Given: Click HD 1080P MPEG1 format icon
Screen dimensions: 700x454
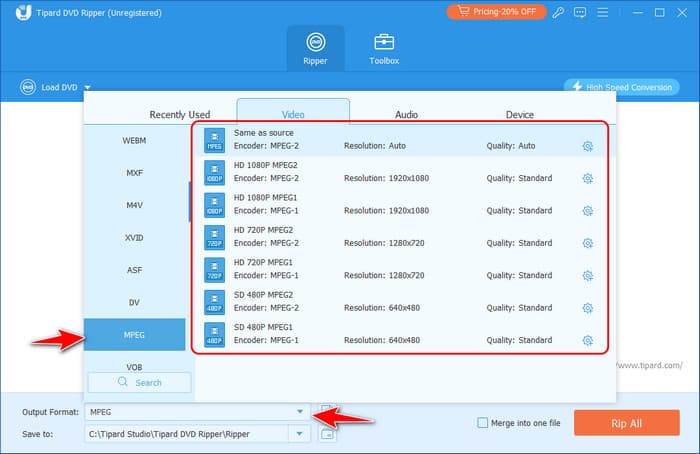Looking at the screenshot, I should pos(214,205).
